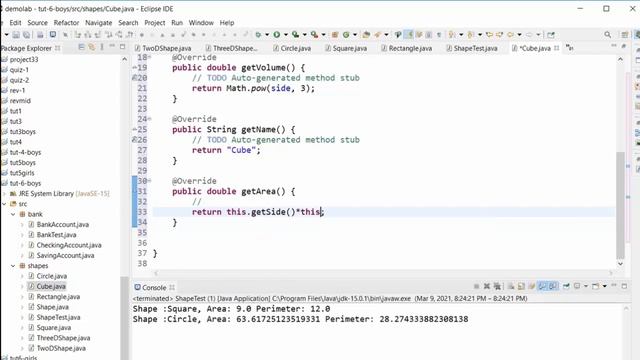Click the Save All toolbar icon
Screen dimensions: 640x360
(27, 35)
